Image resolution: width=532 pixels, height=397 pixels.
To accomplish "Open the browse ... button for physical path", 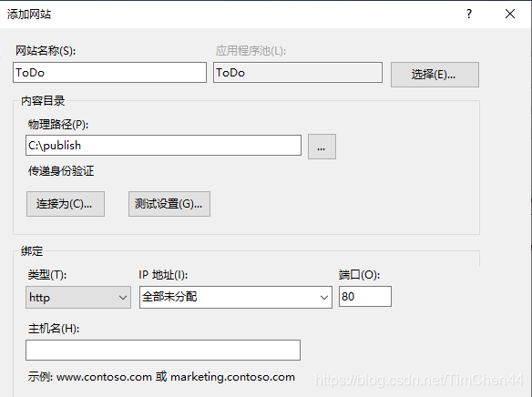I will coord(322,147).
